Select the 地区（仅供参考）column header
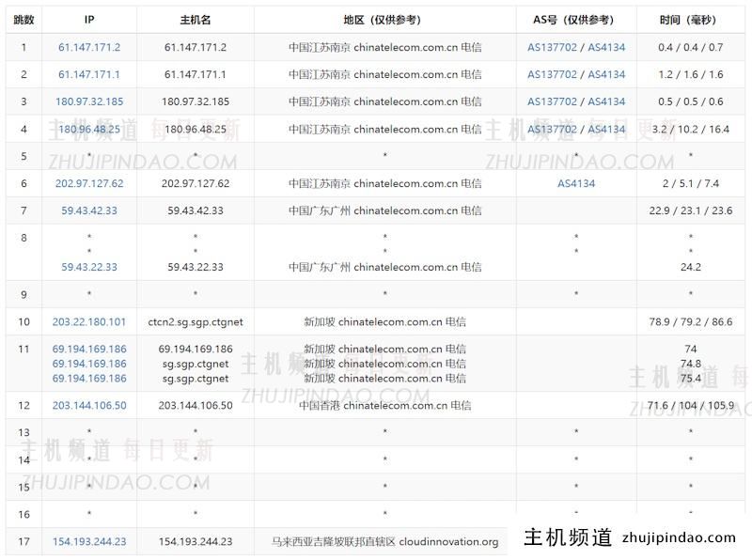 point(384,20)
